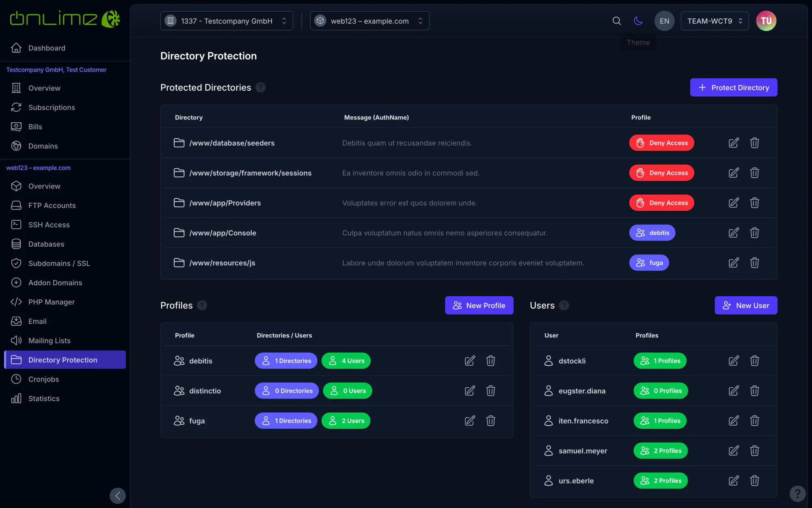
Task: Create a New Profile
Action: pos(479,305)
